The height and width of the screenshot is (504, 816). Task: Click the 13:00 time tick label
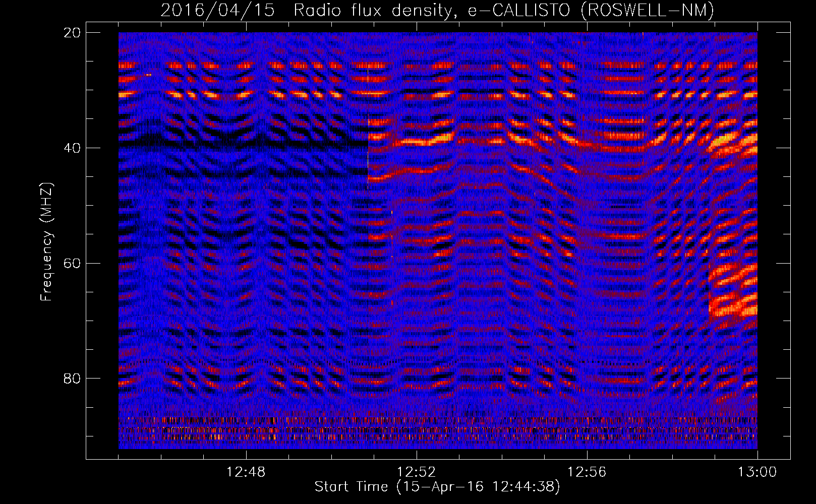757,472
